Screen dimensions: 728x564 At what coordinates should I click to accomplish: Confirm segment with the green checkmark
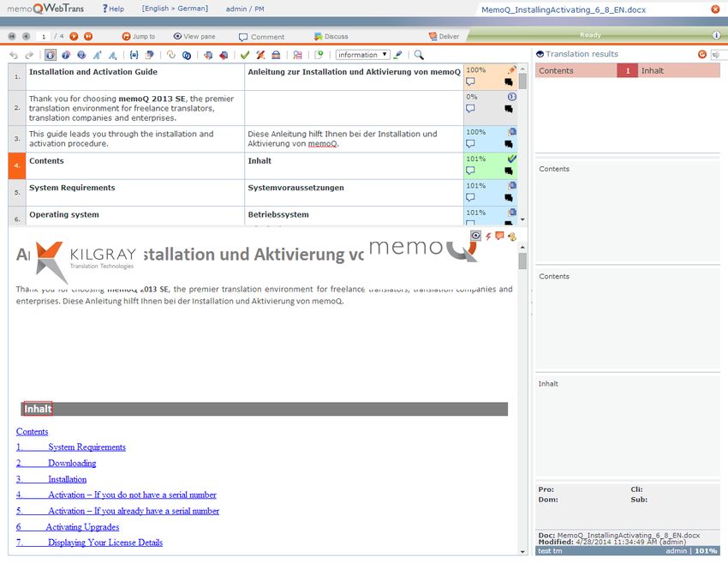click(x=245, y=55)
